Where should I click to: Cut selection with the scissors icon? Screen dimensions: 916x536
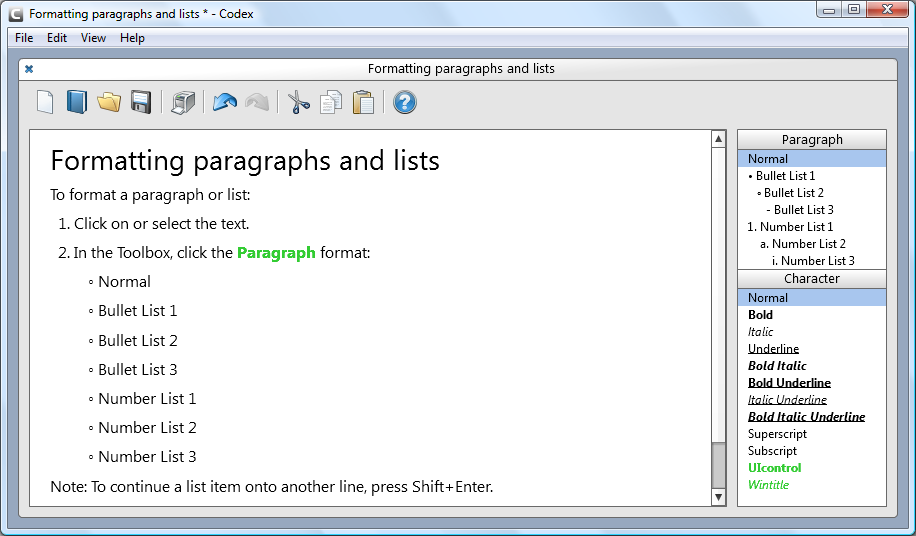click(x=299, y=102)
